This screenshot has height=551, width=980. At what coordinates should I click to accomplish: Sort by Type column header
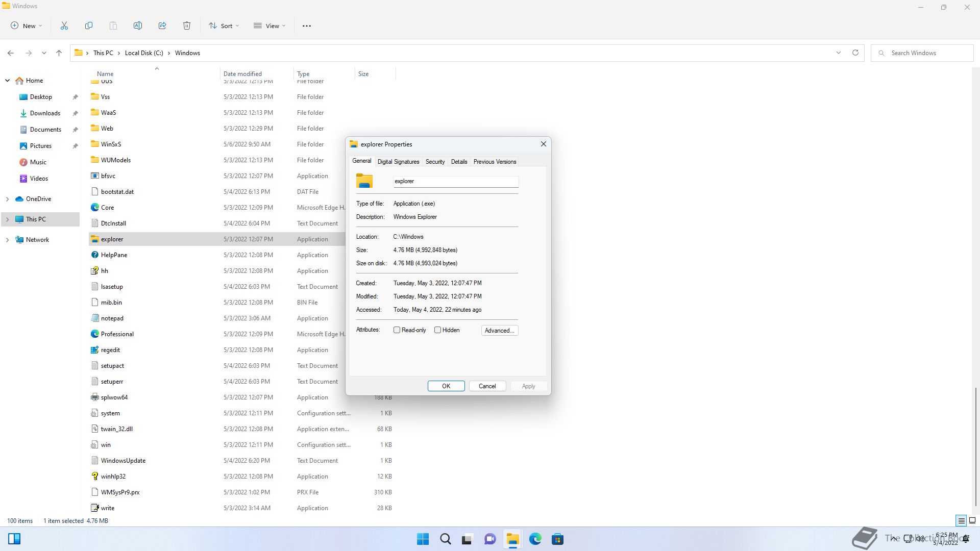(x=324, y=74)
